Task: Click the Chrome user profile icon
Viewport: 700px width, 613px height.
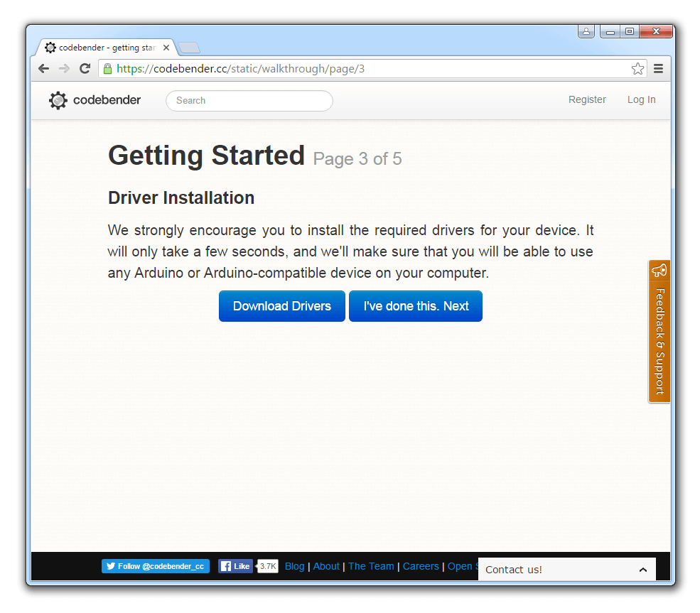Action: (586, 31)
